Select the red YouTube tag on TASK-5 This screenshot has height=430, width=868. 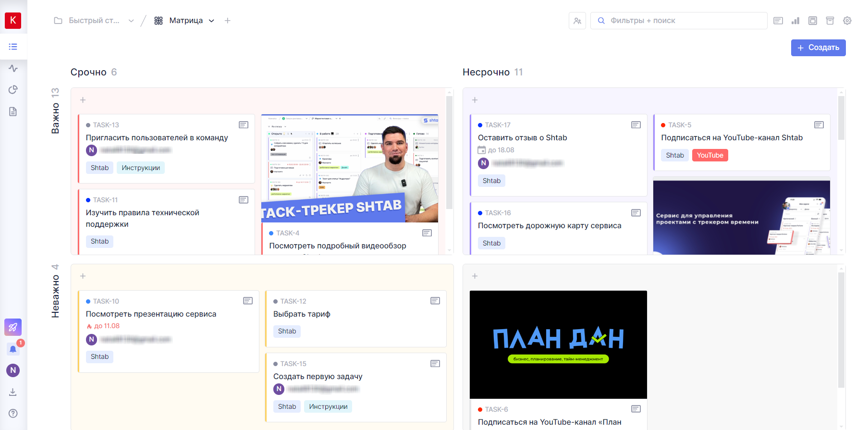[709, 155]
